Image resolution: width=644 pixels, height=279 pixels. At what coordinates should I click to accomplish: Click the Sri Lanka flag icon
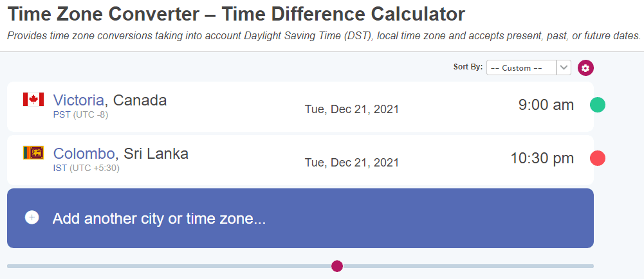(x=33, y=152)
